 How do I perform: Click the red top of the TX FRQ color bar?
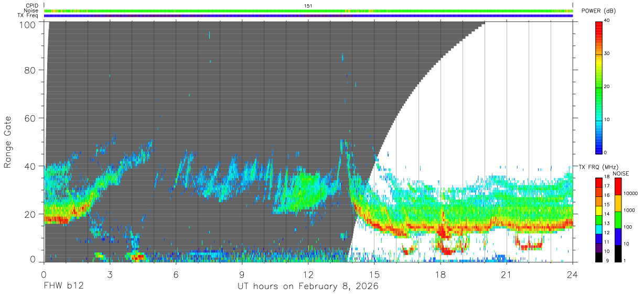[x=599, y=182]
